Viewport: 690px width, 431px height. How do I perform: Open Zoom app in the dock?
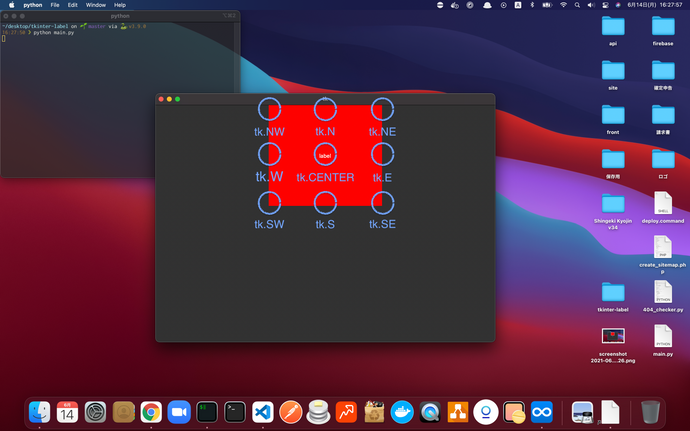pos(179,411)
